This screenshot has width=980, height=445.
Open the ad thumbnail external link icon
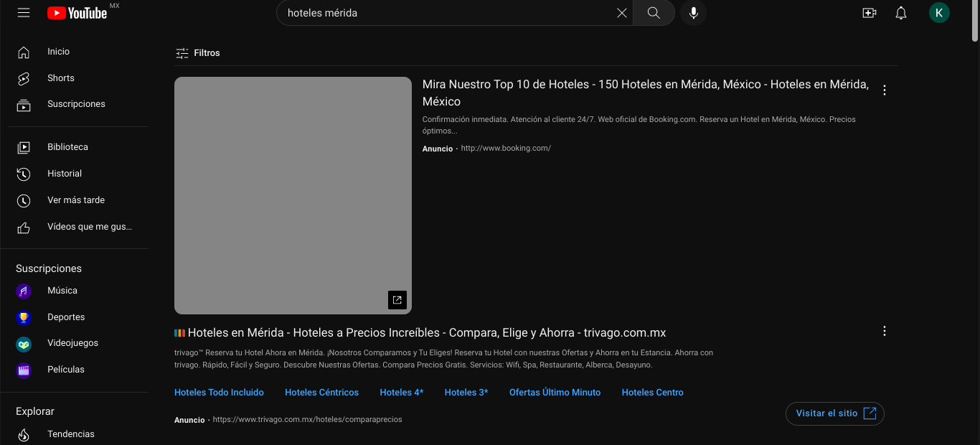(397, 300)
